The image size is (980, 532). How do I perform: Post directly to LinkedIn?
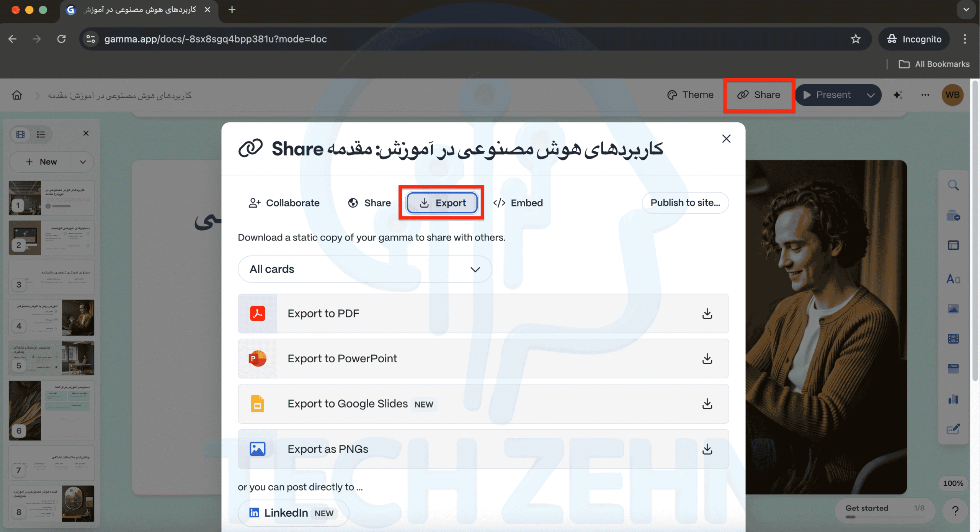tap(293, 513)
